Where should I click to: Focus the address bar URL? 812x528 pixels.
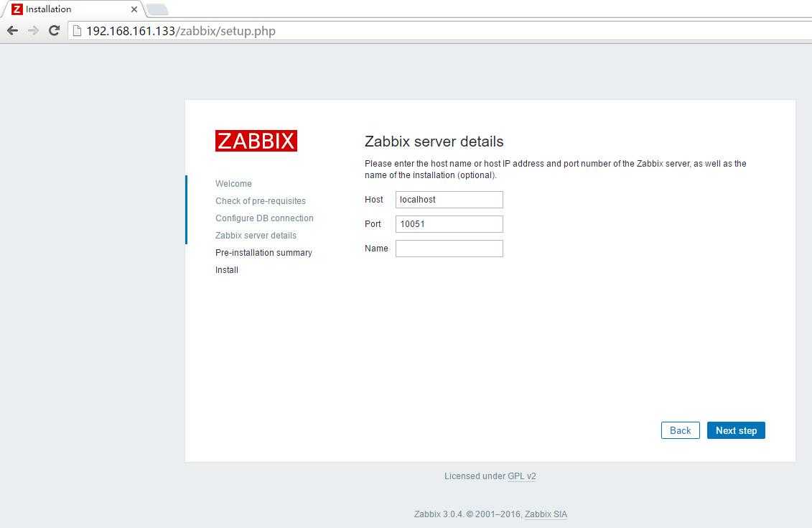[x=181, y=31]
